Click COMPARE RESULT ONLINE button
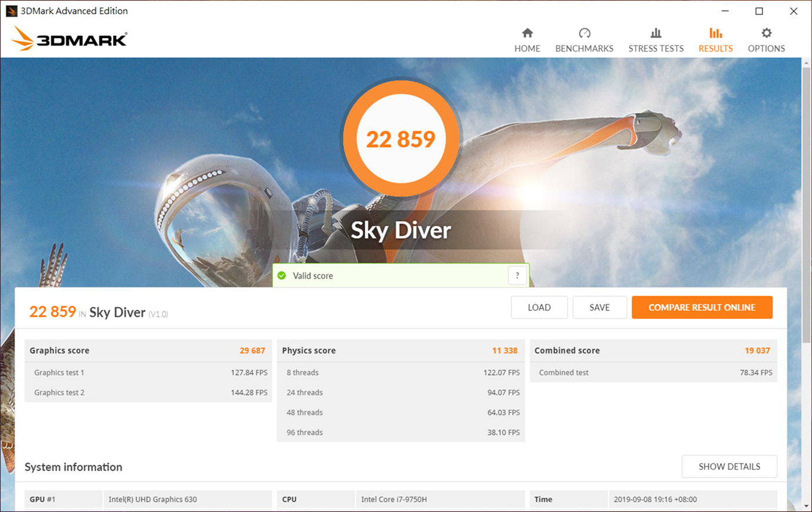812x512 pixels. tap(702, 307)
